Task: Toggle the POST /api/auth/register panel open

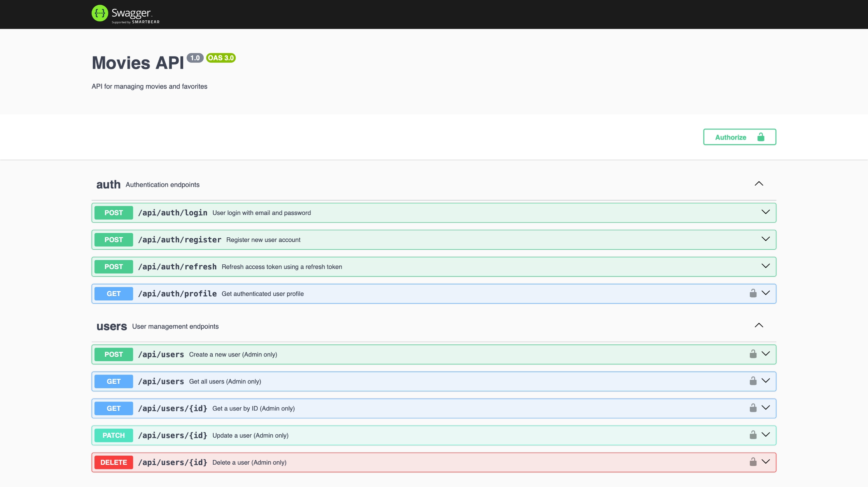Action: tap(766, 239)
